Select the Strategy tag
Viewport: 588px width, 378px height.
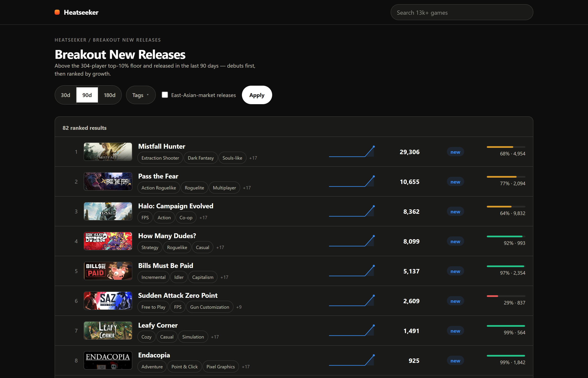[150, 247]
